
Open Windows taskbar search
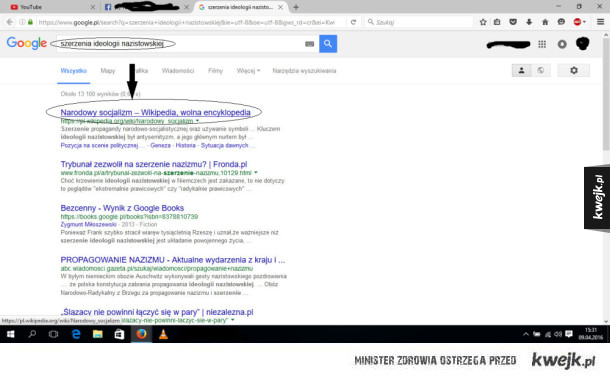point(32,334)
